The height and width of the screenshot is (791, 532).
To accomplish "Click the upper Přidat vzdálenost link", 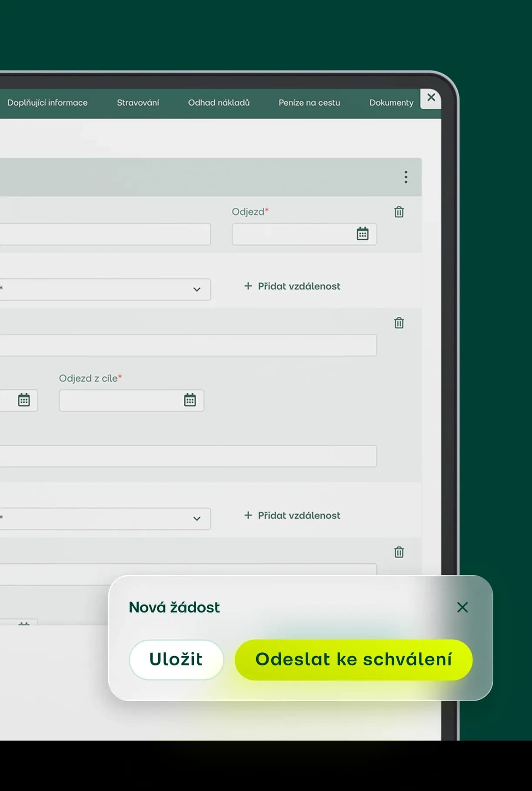I will [293, 286].
